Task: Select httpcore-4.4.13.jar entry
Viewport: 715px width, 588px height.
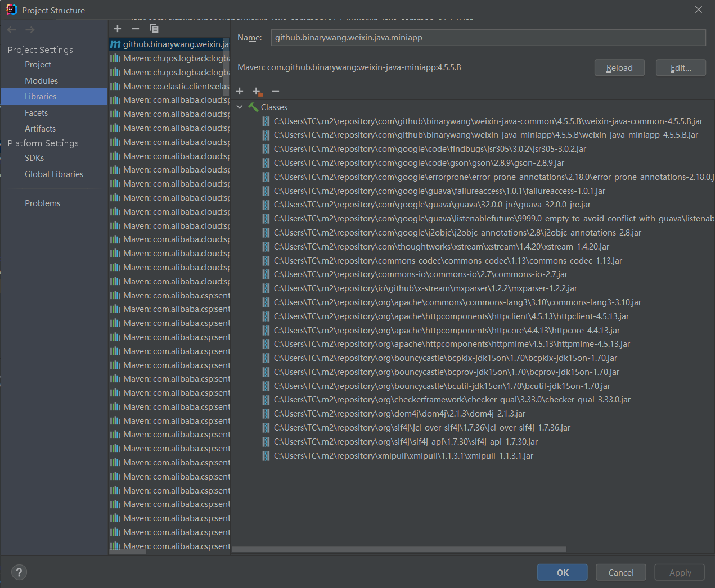Action: (x=442, y=331)
